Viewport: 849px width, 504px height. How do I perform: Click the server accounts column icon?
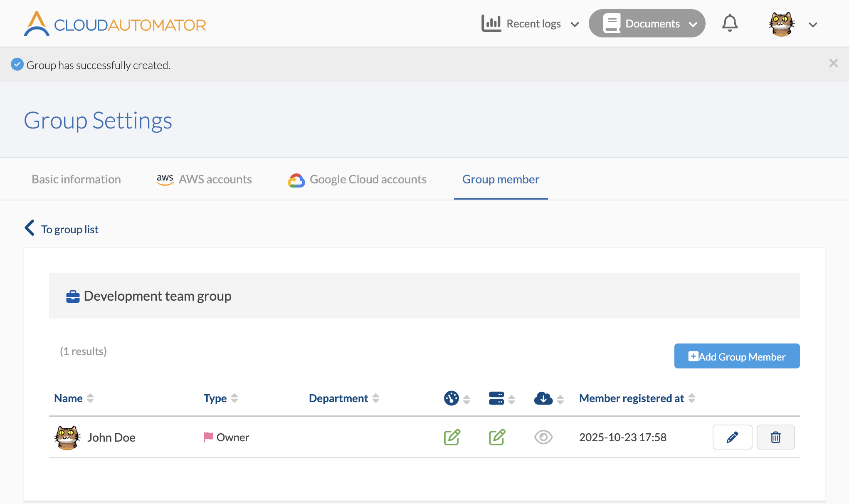(x=496, y=398)
